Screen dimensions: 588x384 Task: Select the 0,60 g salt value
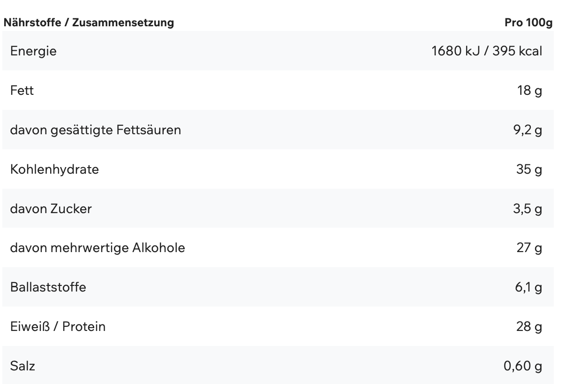pos(523,366)
